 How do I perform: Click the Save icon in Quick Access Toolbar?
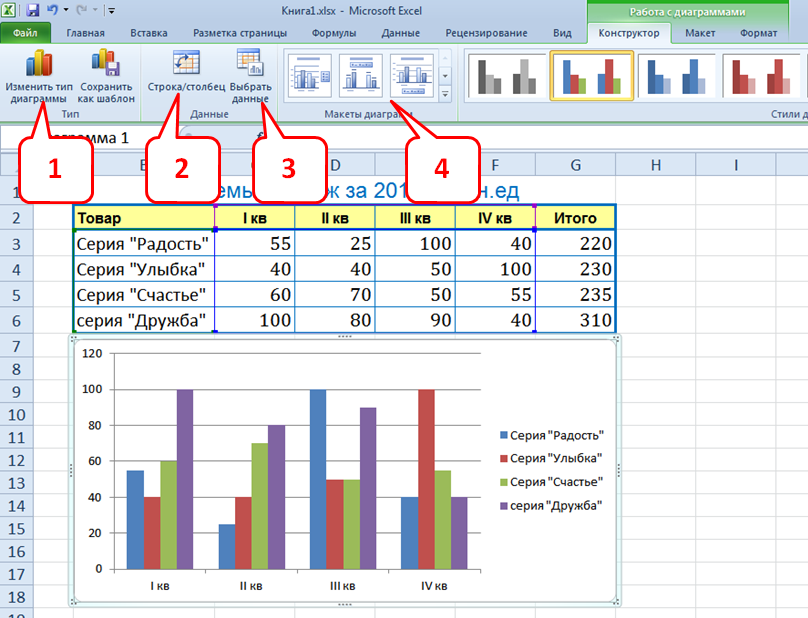point(33,10)
